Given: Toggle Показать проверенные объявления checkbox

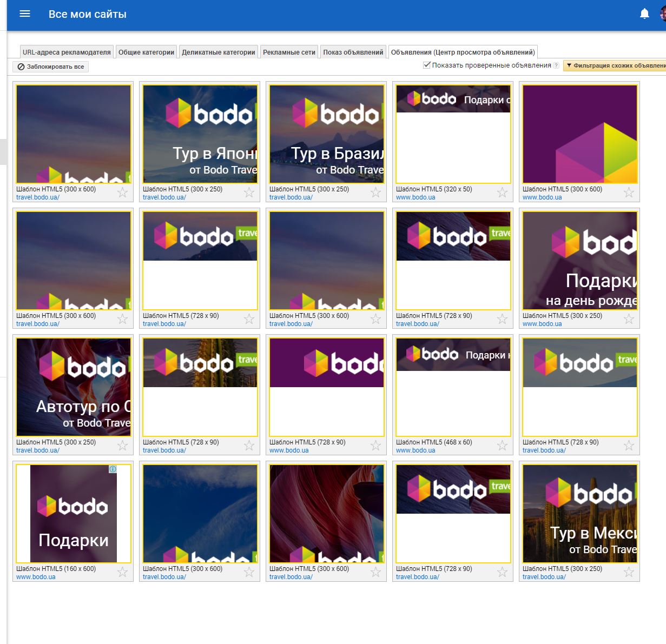Looking at the screenshot, I should point(426,65).
